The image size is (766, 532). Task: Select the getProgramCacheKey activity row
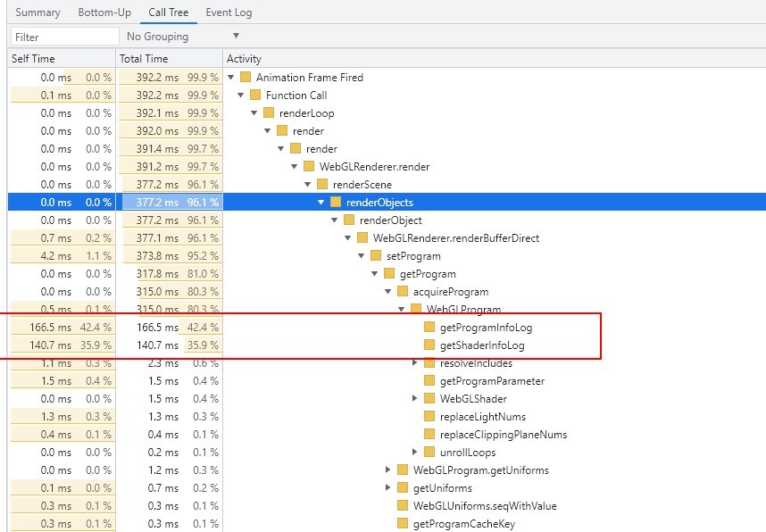pos(463,524)
